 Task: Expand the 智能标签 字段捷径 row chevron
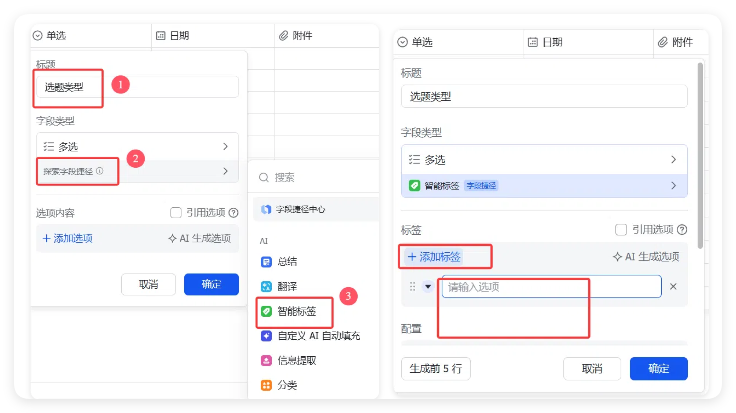coord(674,185)
